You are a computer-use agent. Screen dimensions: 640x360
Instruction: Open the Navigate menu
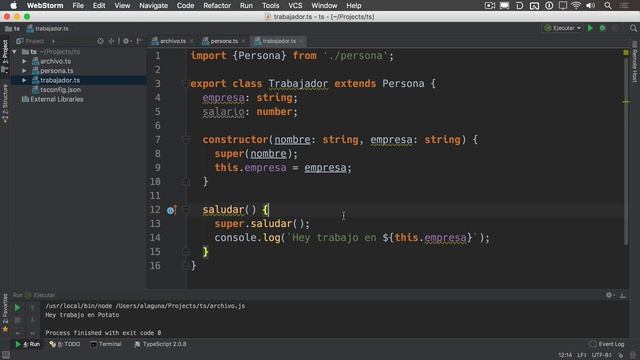tap(153, 6)
